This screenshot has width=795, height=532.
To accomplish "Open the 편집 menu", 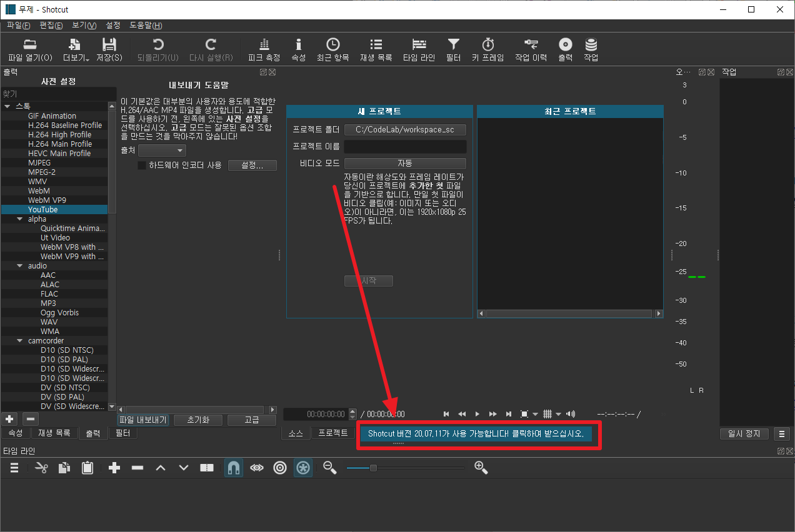I will coord(51,26).
